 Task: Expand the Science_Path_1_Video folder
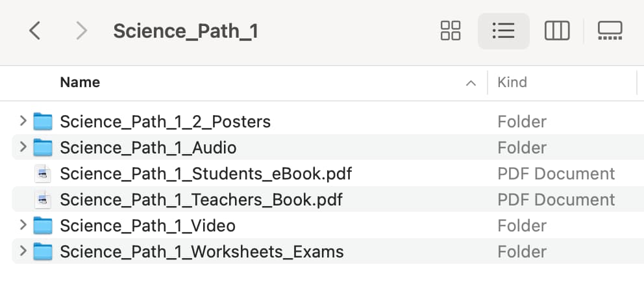(23, 224)
